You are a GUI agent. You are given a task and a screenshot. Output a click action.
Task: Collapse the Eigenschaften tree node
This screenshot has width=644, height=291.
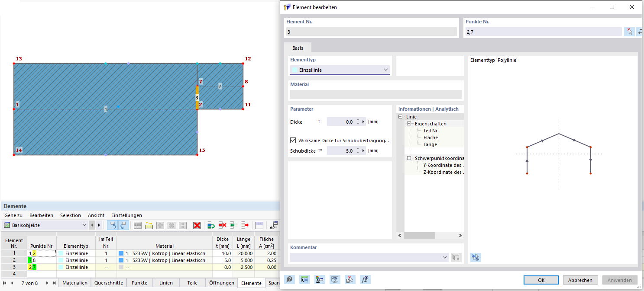click(x=409, y=124)
